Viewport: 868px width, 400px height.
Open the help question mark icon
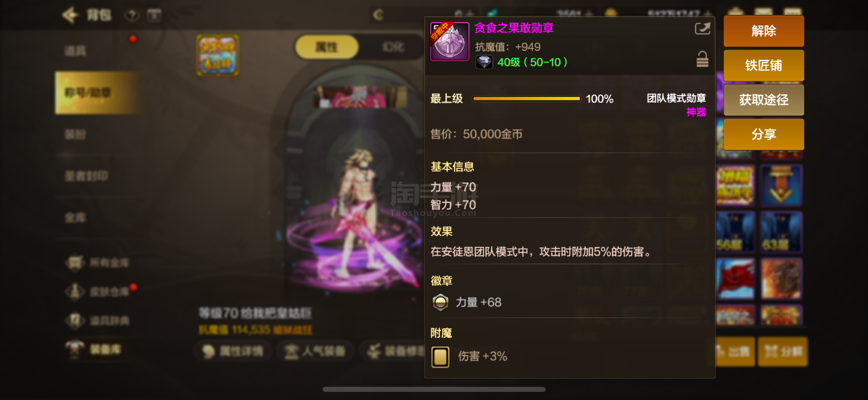tap(132, 15)
